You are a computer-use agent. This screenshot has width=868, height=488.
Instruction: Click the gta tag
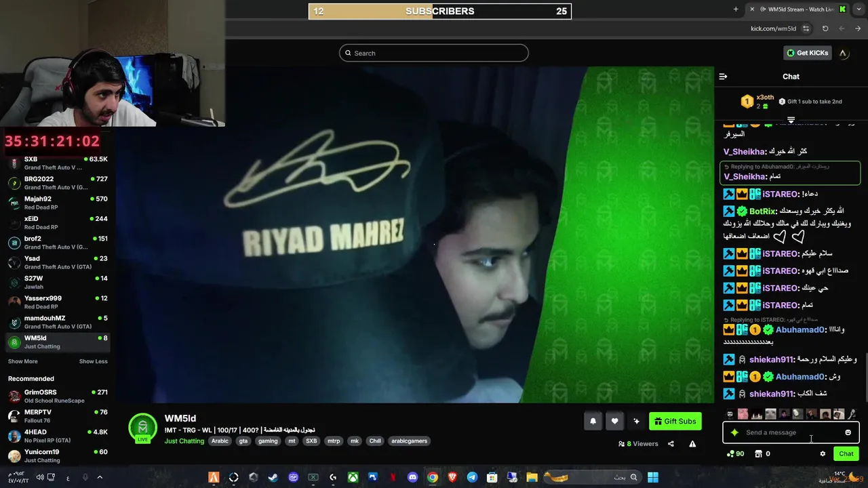click(243, 441)
